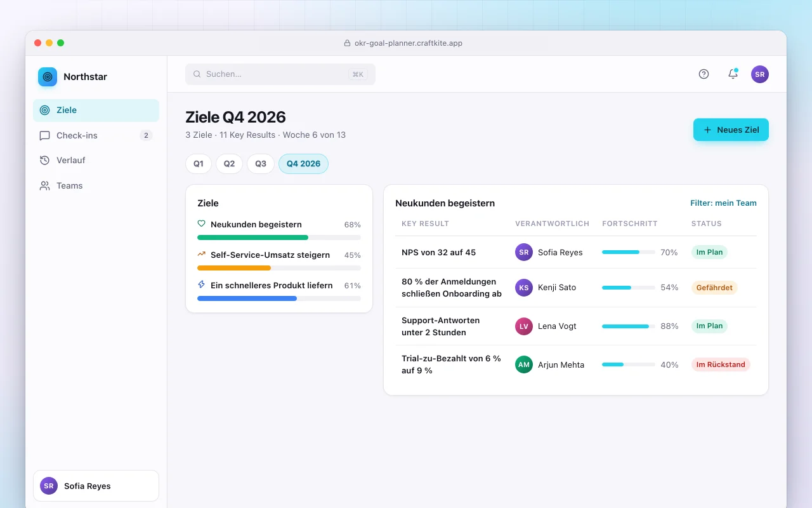Click key result 'Support-Antworten unter 2 Stunden'
The image size is (812, 508).
[441, 326]
